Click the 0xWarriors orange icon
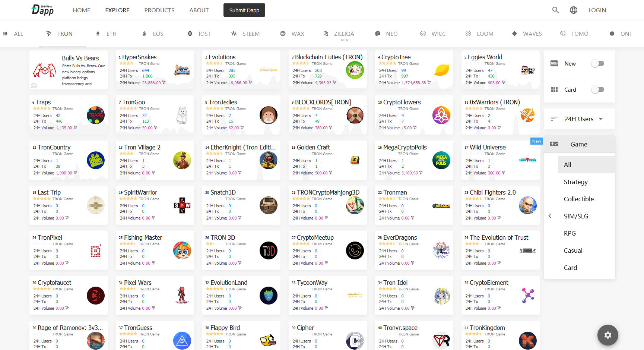This screenshot has width=644, height=350. click(x=528, y=115)
